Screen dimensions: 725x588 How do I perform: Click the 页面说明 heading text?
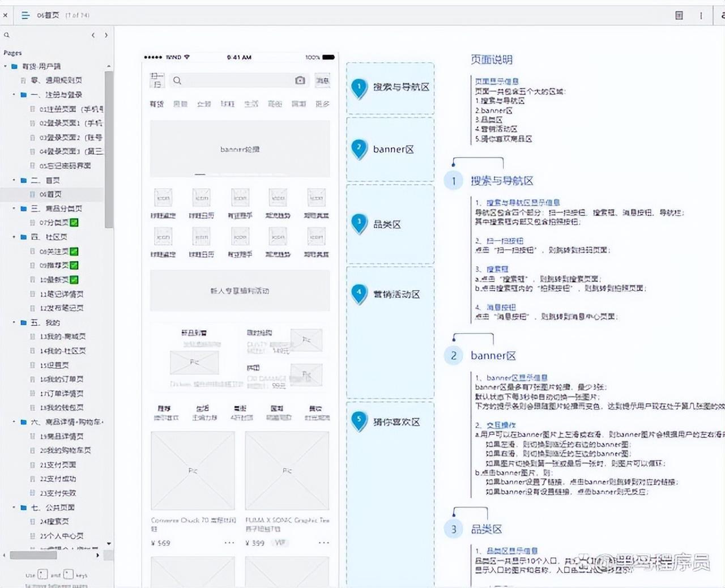point(492,59)
